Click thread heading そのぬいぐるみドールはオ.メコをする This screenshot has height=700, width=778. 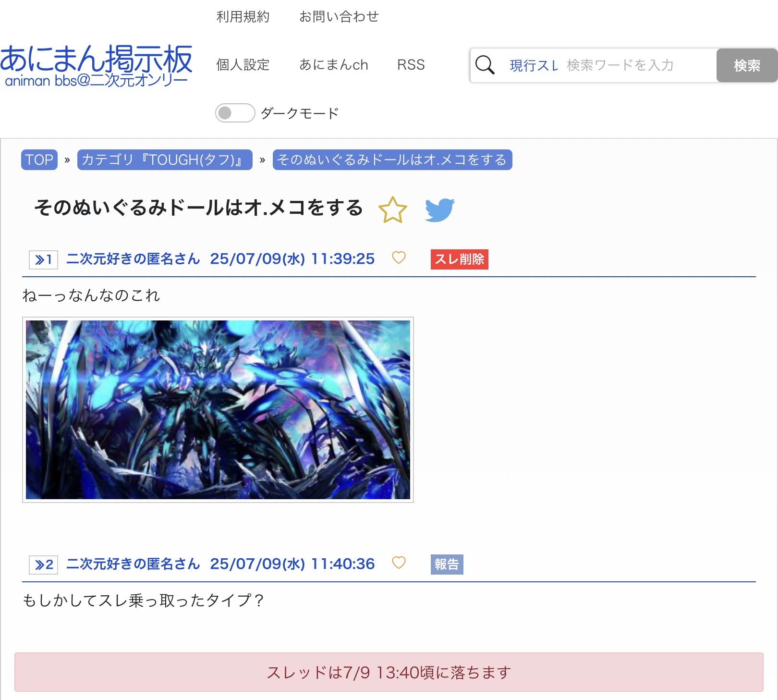pyautogui.click(x=198, y=208)
